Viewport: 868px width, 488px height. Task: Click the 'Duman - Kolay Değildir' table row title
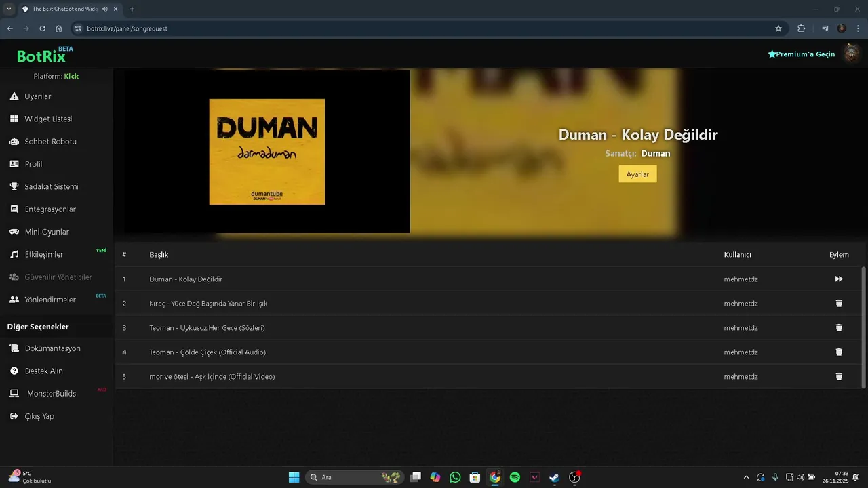point(186,279)
